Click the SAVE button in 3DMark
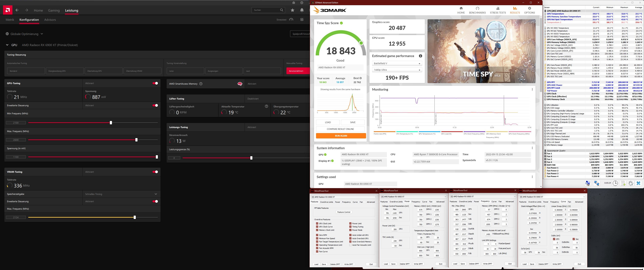 pos(353,122)
